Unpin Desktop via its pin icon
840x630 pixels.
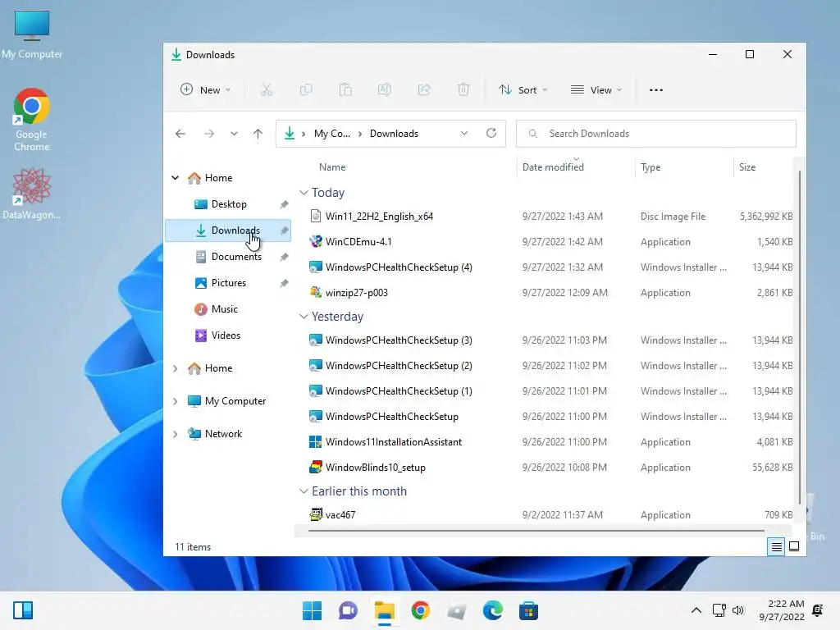pyautogui.click(x=284, y=204)
